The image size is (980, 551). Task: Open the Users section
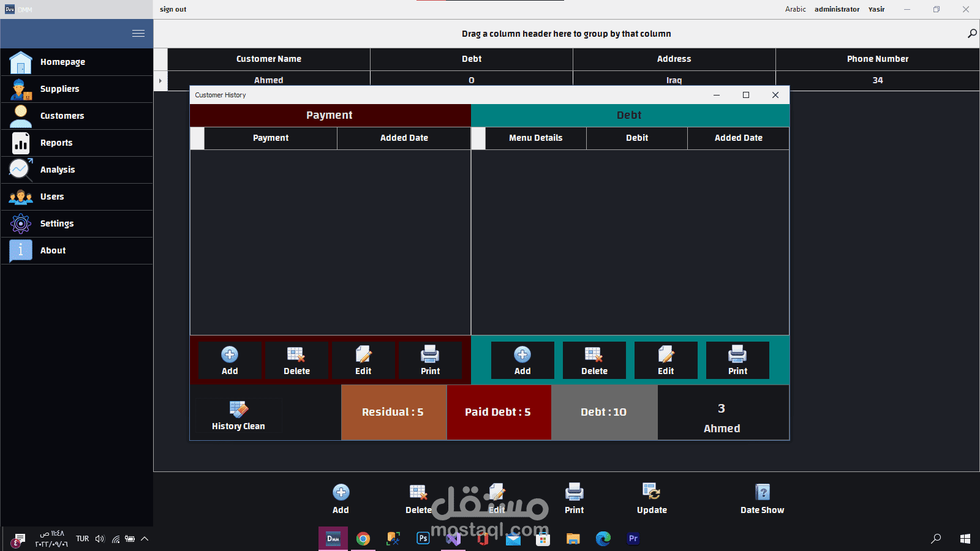[77, 197]
